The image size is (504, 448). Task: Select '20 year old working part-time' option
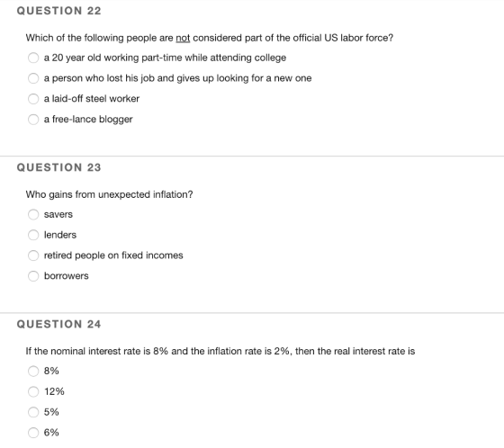tap(33, 58)
